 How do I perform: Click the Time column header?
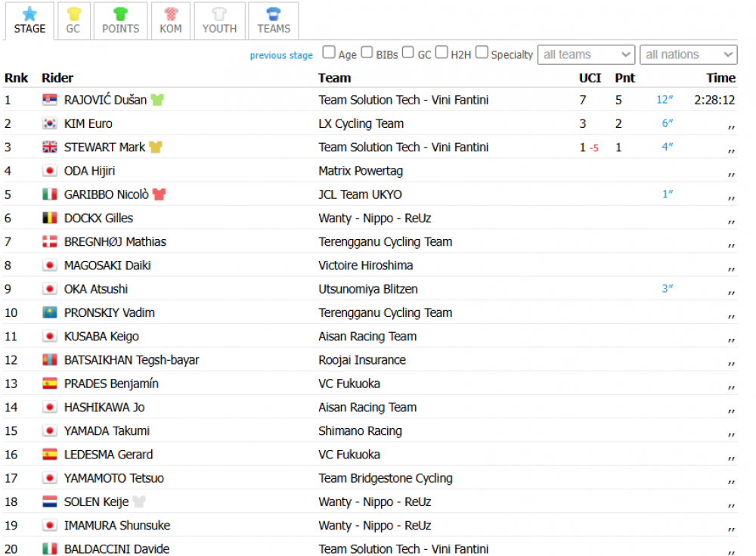pyautogui.click(x=720, y=78)
